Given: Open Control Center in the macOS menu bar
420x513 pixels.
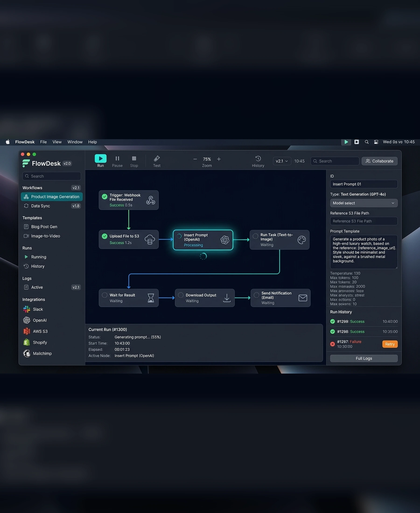Looking at the screenshot, I should [376, 142].
